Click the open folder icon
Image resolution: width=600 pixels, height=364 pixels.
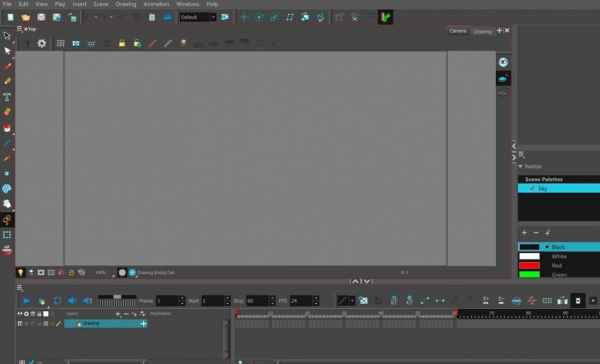point(26,17)
